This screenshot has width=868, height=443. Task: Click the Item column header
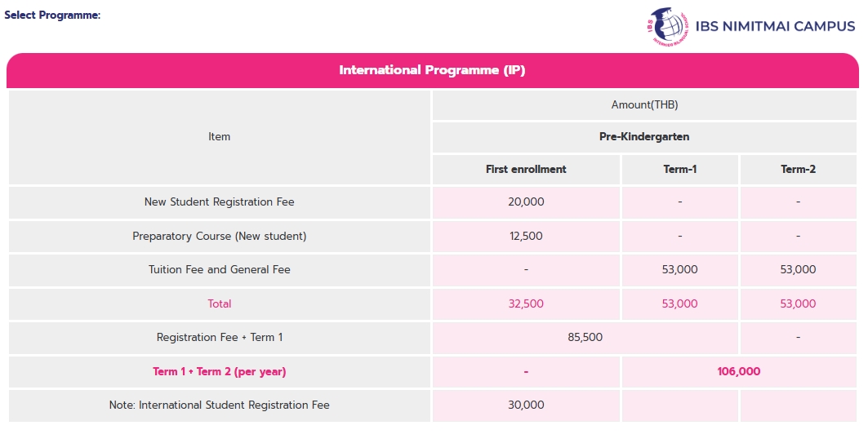click(x=219, y=137)
